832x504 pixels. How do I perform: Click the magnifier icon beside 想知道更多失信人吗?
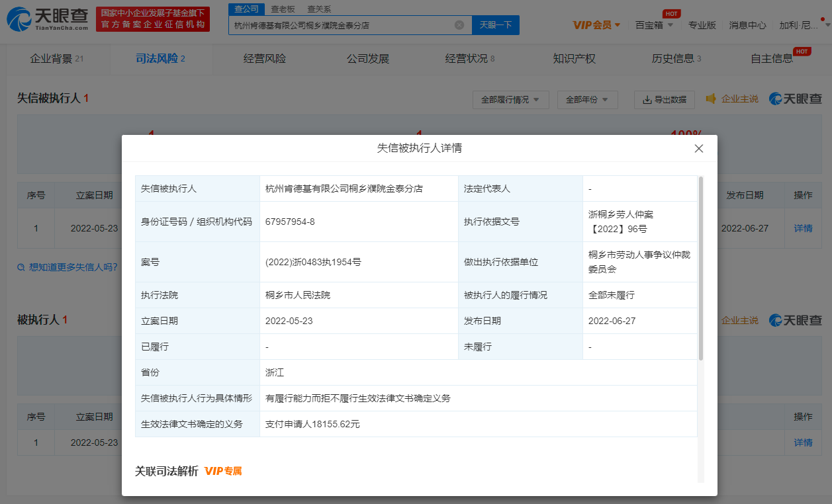point(21,267)
